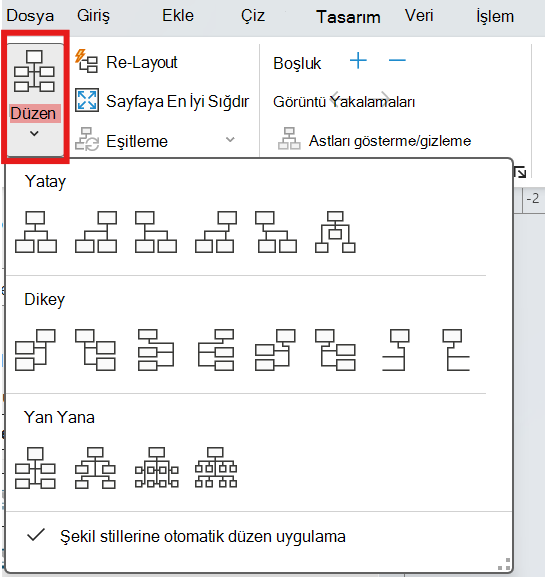The image size is (545, 577).
Task: Collapse the Düzen layout dropdown
Action: pyautogui.click(x=35, y=99)
